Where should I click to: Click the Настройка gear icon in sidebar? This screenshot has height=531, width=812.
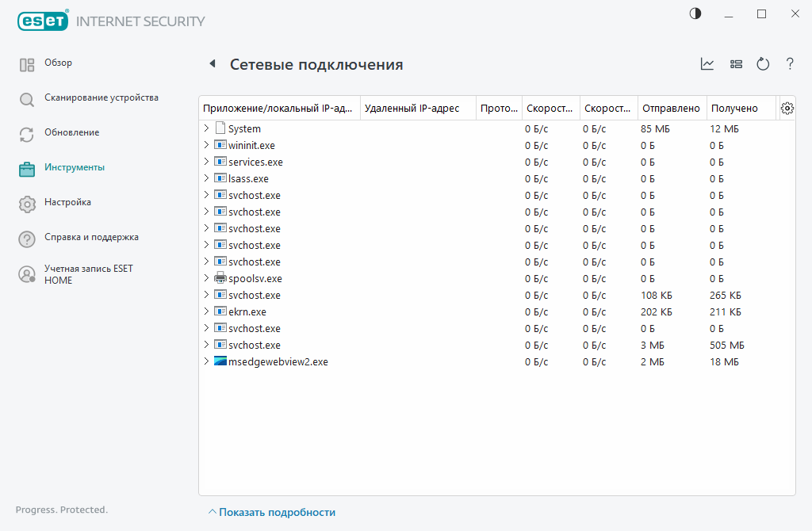tap(27, 204)
